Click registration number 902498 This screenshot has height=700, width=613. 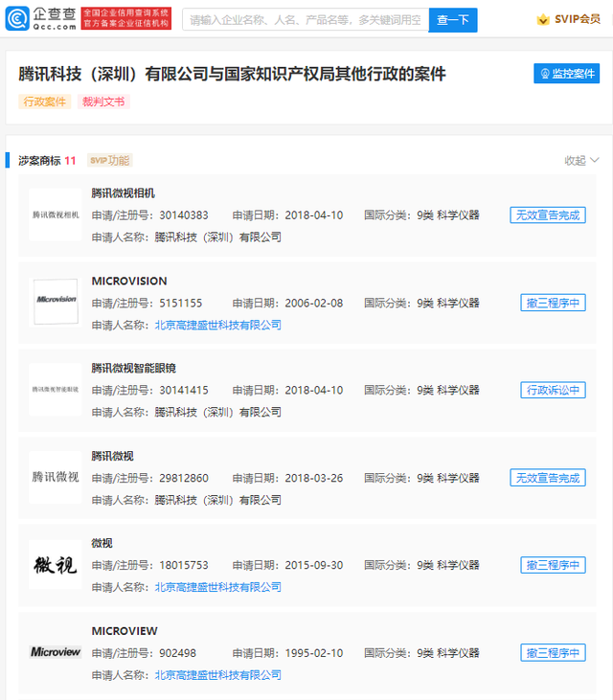click(178, 653)
